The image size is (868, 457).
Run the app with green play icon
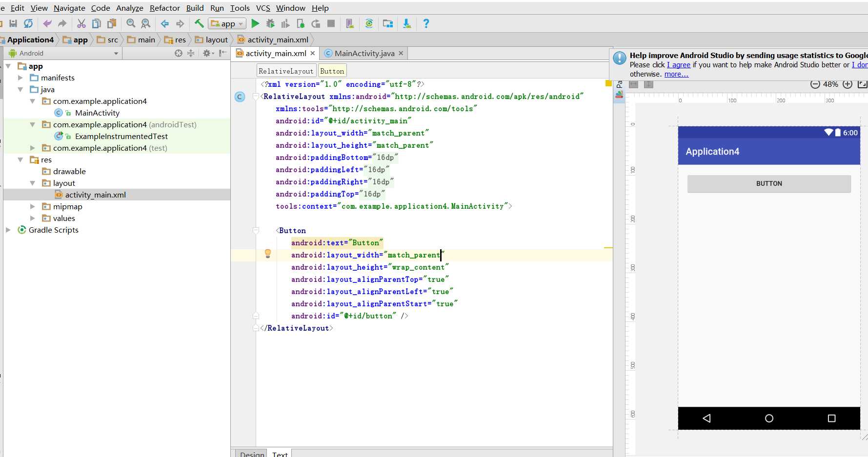click(x=255, y=23)
